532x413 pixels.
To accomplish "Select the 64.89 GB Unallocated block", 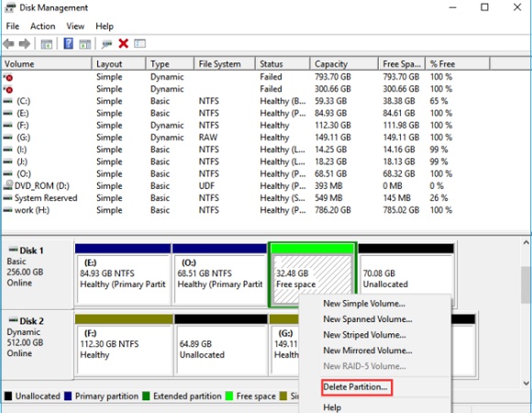I will (221, 345).
